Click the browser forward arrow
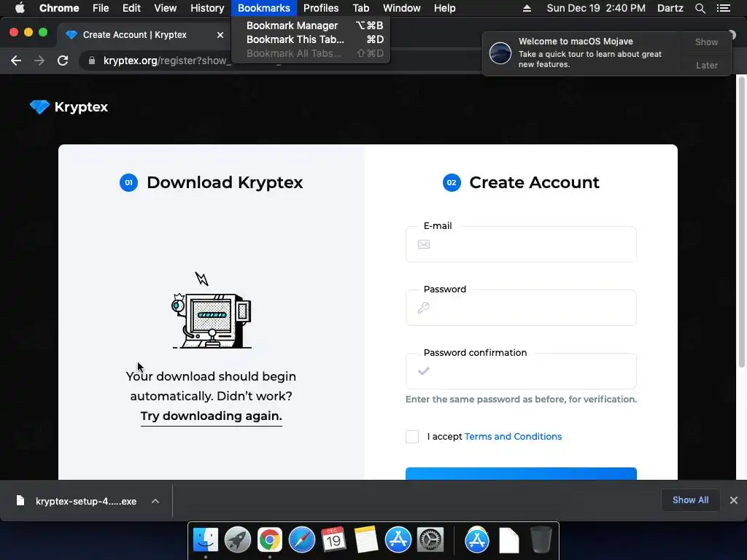This screenshot has height=560, width=747. pyautogui.click(x=39, y=61)
